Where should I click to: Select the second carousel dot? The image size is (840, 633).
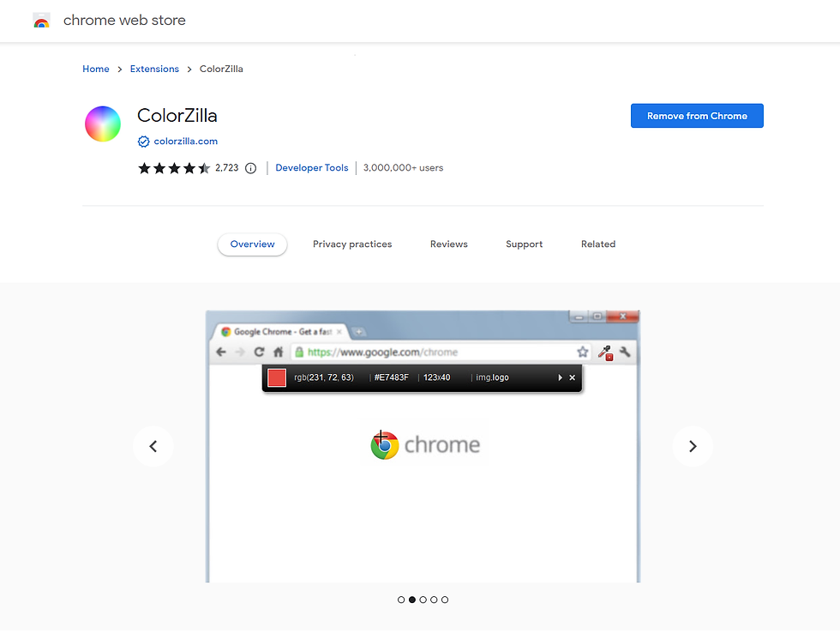412,600
